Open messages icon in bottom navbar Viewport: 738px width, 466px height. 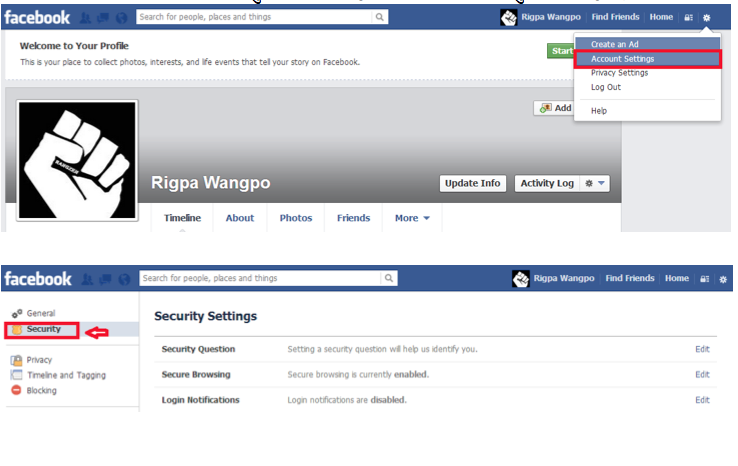105,279
